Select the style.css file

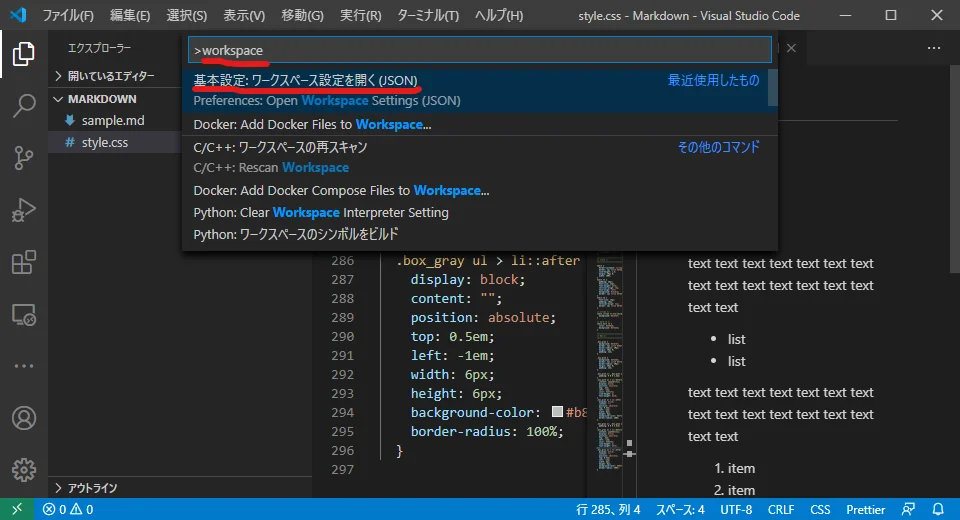point(105,143)
